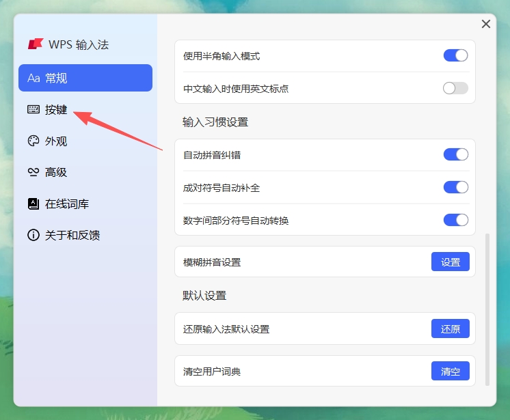Click the 模糊拼音设置 label
The image size is (510, 420).
(212, 262)
